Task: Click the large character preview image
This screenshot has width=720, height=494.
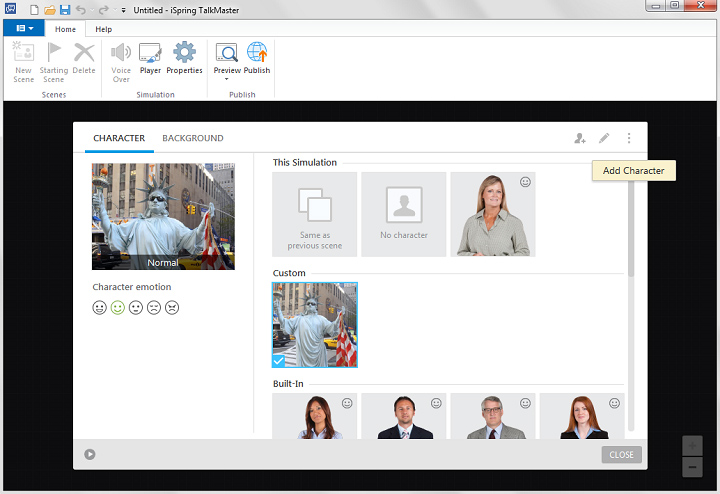Action: click(x=163, y=216)
